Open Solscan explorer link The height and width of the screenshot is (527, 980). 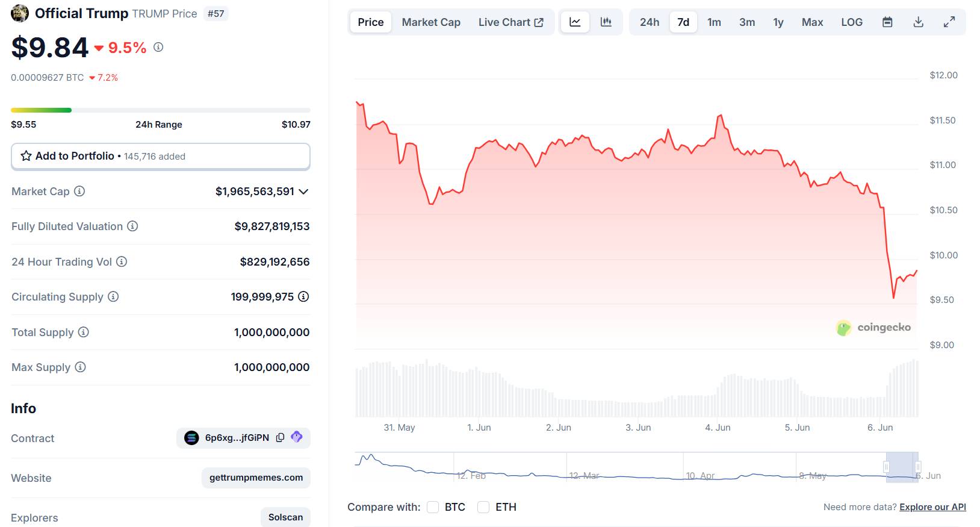tap(285, 517)
